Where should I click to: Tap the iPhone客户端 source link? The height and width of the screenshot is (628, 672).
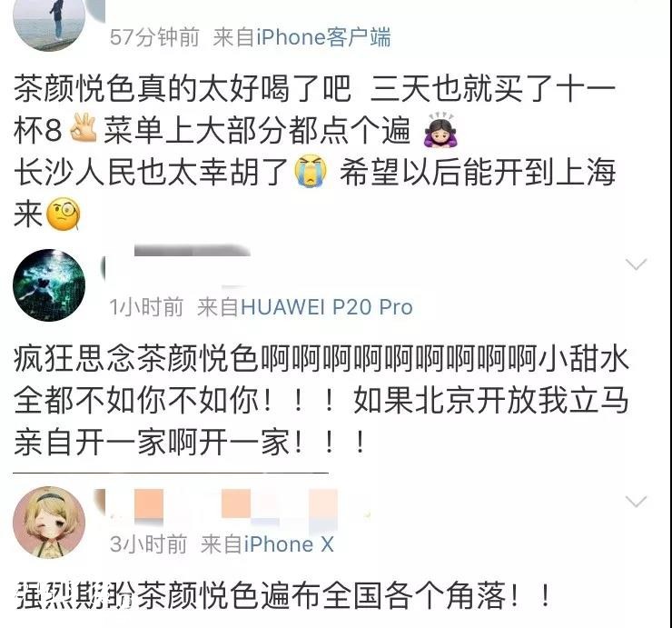(x=323, y=37)
